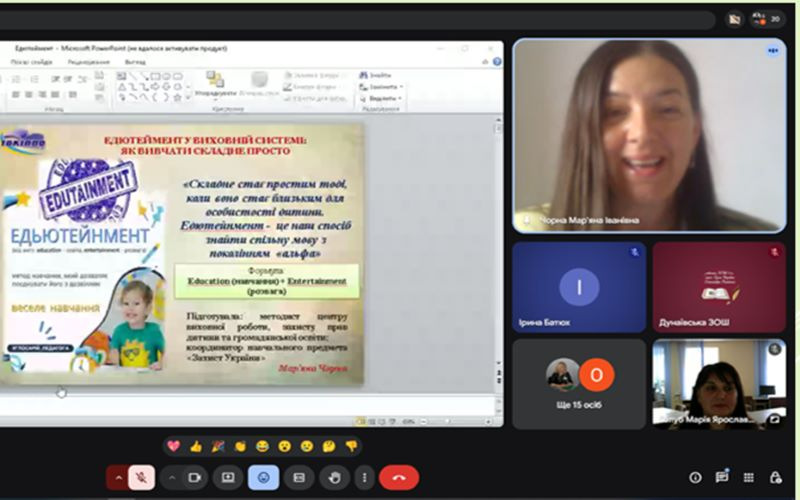The height and width of the screenshot is (500, 800).
Task: Click the zoom in plus on PowerPoint status bar
Action: click(488, 421)
